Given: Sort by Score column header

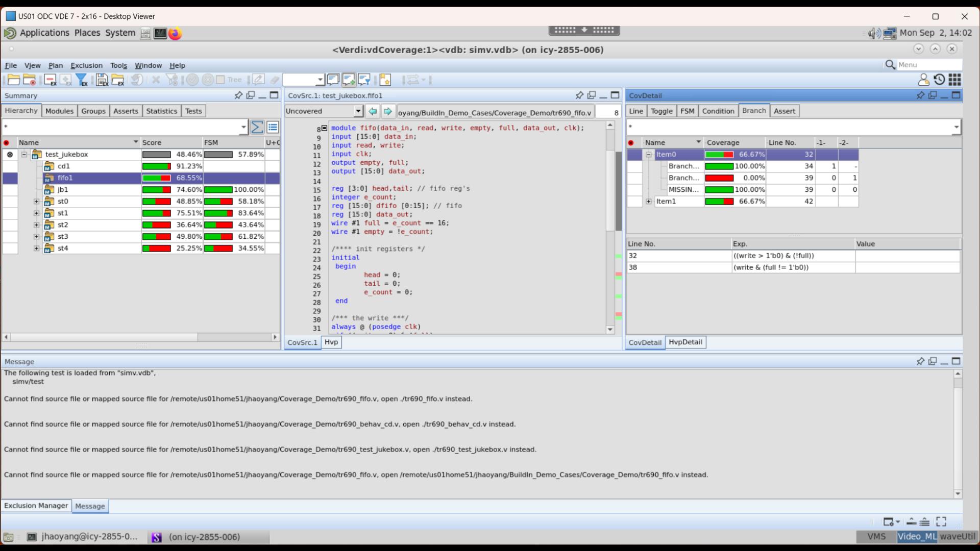Looking at the screenshot, I should pos(171,143).
